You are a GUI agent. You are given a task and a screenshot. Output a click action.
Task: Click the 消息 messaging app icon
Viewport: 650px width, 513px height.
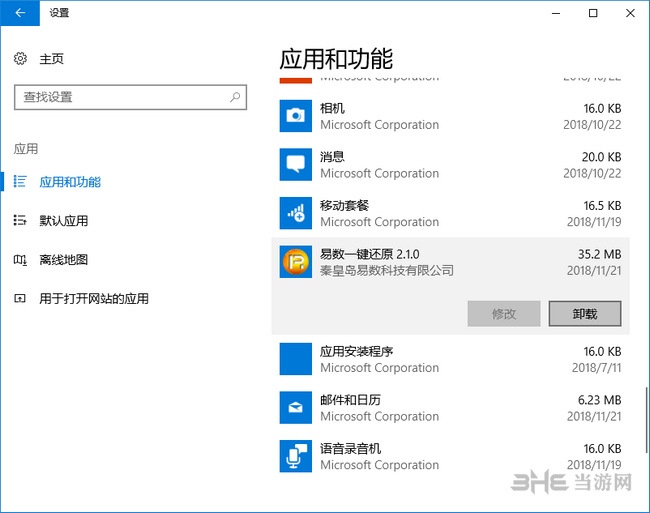(x=296, y=165)
